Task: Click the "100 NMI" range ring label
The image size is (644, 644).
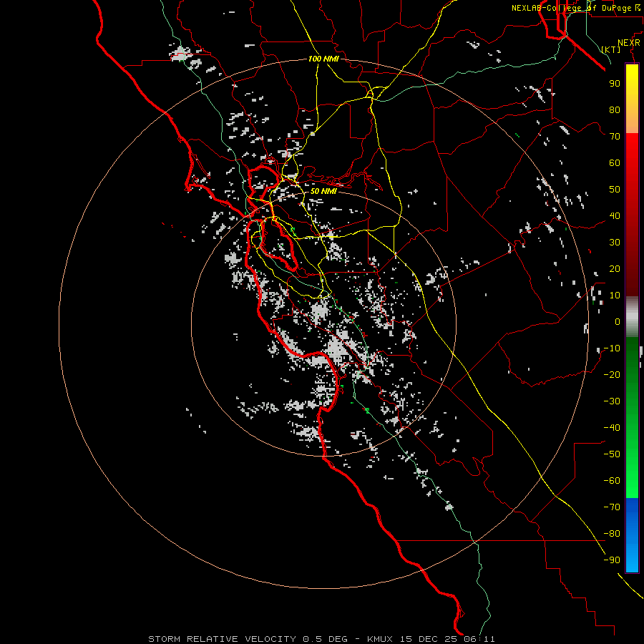Action: [x=323, y=59]
